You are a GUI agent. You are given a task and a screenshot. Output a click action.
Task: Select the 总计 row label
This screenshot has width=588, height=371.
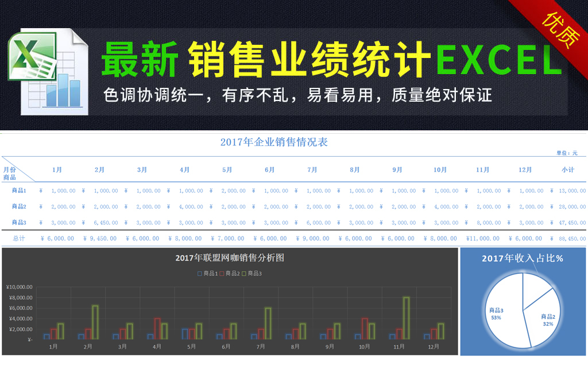(x=19, y=238)
